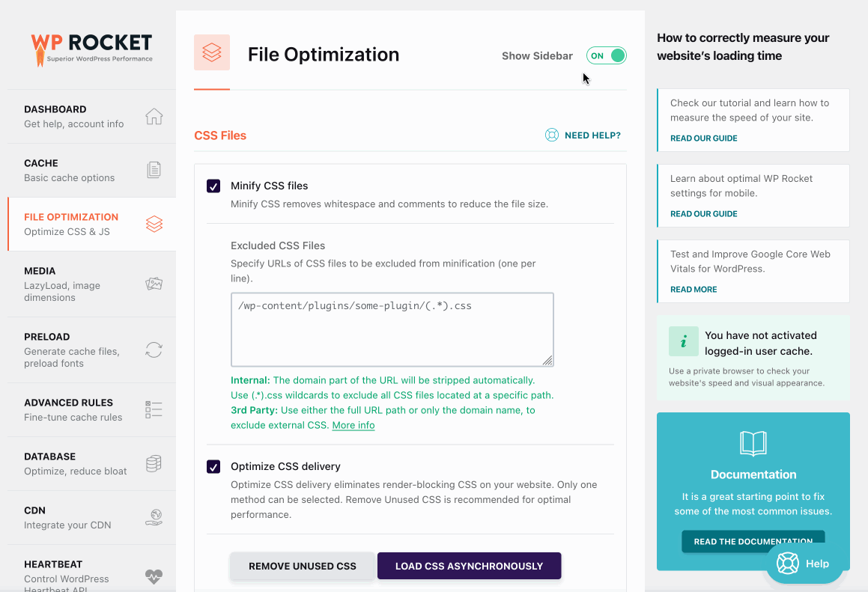
Task: Click the Media images icon
Action: [x=154, y=284]
